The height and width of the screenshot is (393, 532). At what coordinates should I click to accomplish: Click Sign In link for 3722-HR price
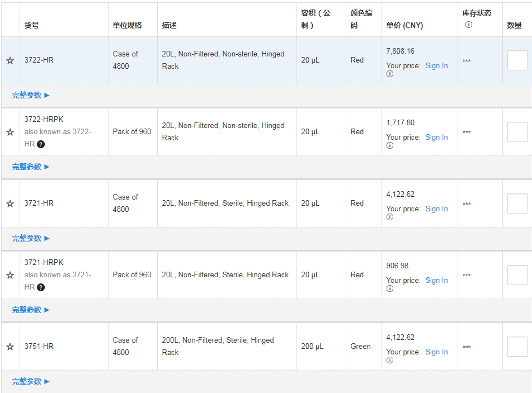[436, 65]
